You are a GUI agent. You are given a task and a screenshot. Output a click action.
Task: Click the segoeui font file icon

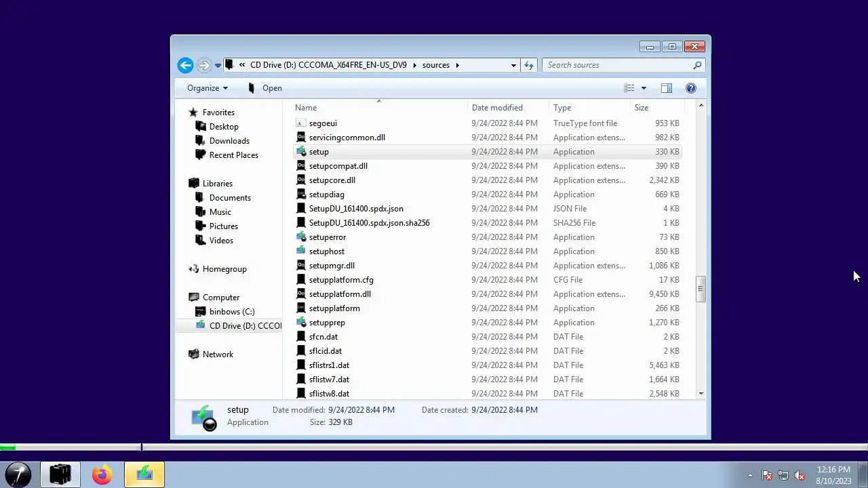[302, 123]
